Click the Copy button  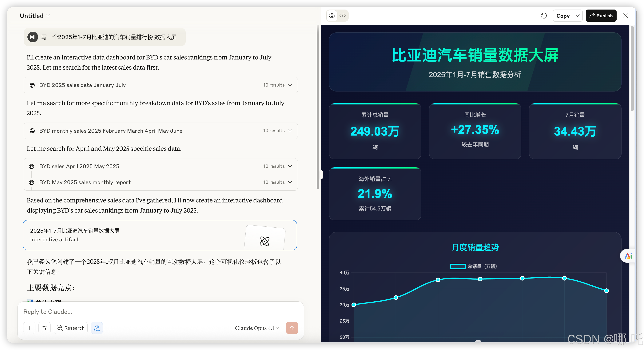click(563, 16)
